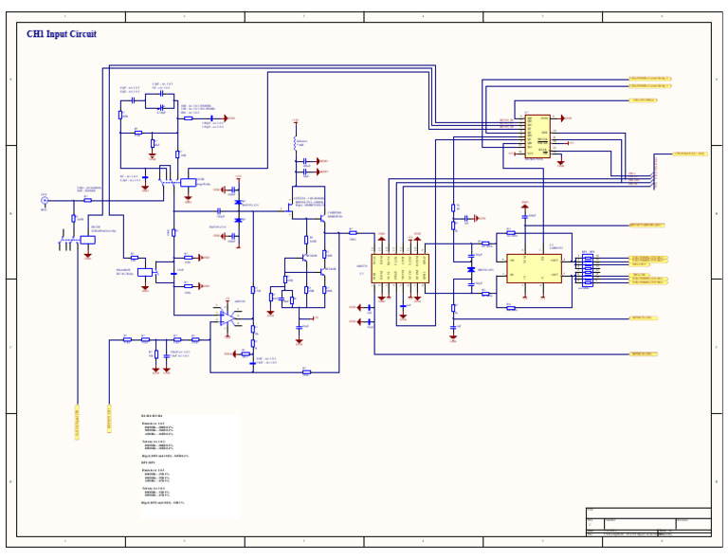Viewport: 728px width, 560px height.
Task: Select the yellow shift-register IC at top right
Action: coord(537,136)
